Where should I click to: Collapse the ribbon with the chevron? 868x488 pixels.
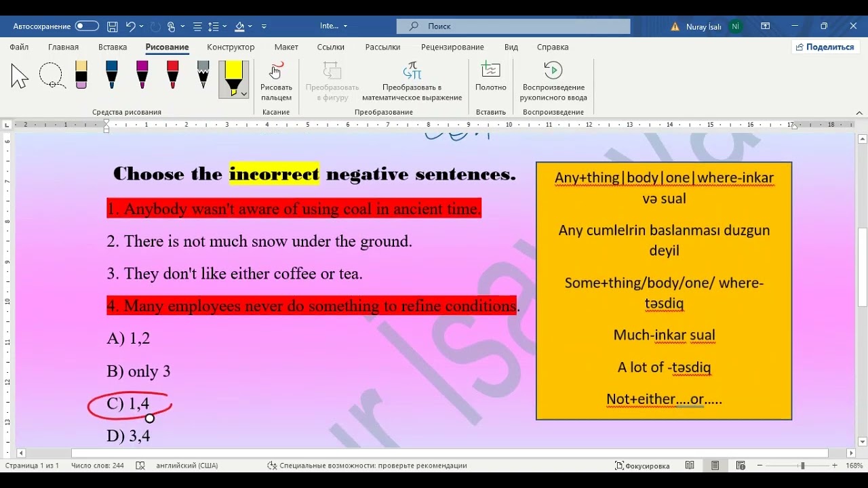859,113
